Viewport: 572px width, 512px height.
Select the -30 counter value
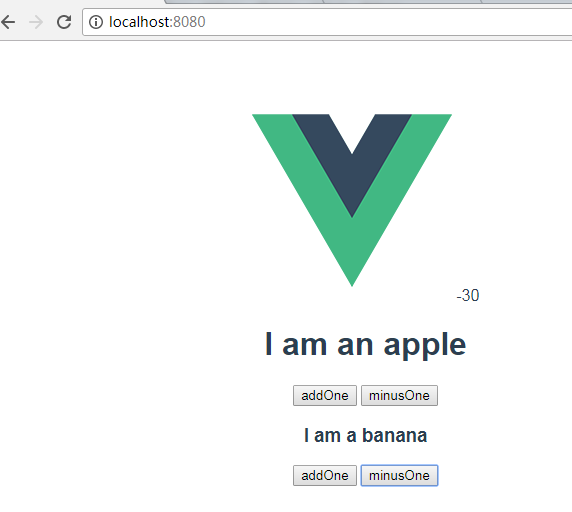(x=468, y=295)
